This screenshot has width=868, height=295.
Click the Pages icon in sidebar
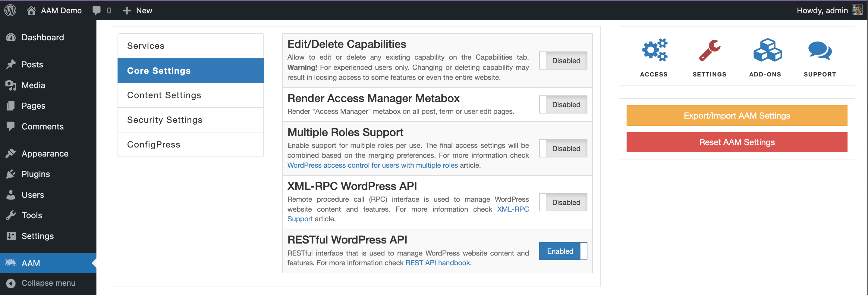click(11, 106)
